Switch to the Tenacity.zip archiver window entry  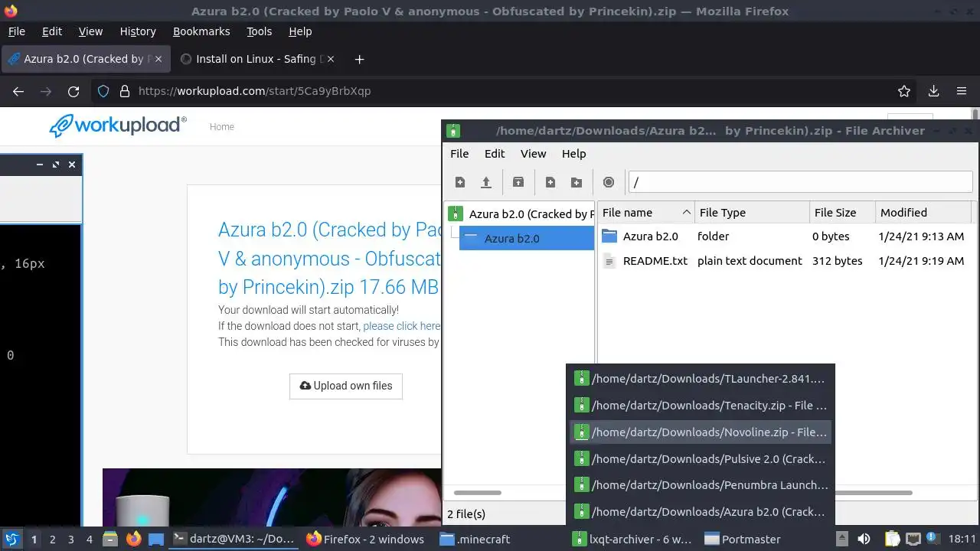tap(701, 406)
